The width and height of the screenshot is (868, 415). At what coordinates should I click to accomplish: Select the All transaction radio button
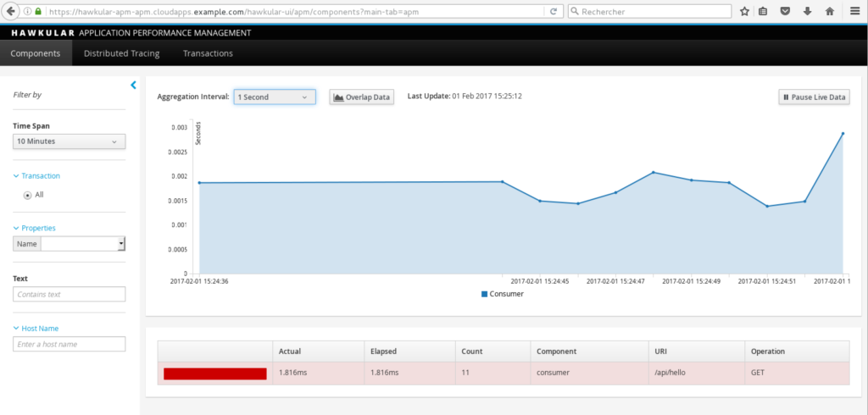27,195
